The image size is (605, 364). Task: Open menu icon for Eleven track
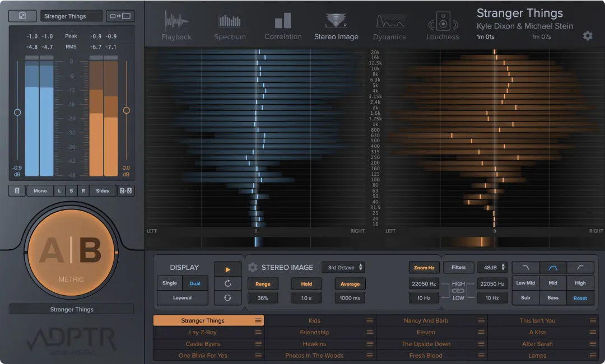coord(481,332)
